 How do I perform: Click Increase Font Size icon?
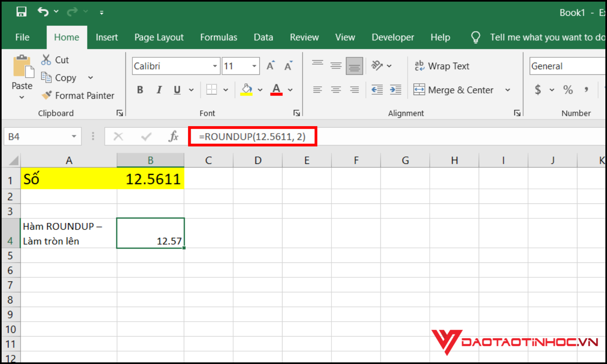[x=270, y=66]
